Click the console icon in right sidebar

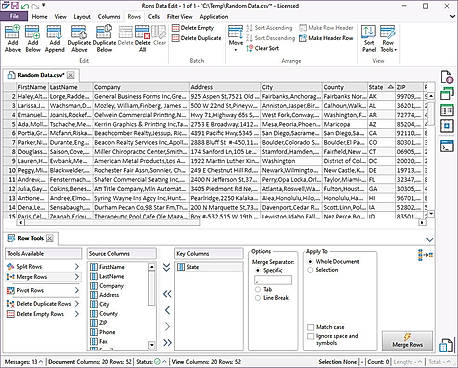click(447, 146)
